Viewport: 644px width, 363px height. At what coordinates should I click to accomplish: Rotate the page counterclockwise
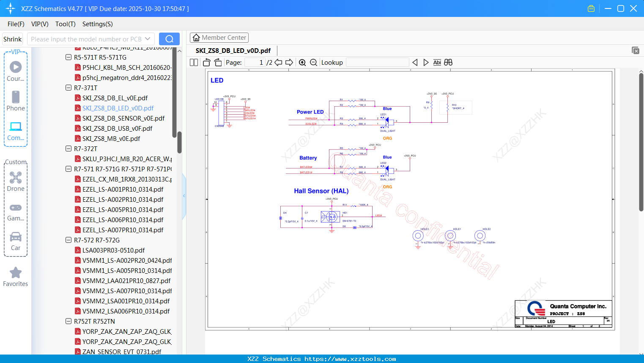(x=206, y=63)
